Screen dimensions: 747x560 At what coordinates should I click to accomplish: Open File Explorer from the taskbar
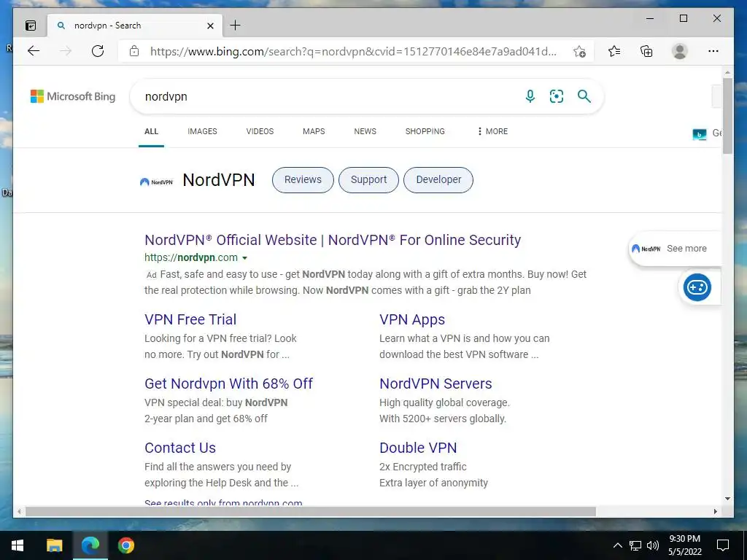click(x=54, y=545)
